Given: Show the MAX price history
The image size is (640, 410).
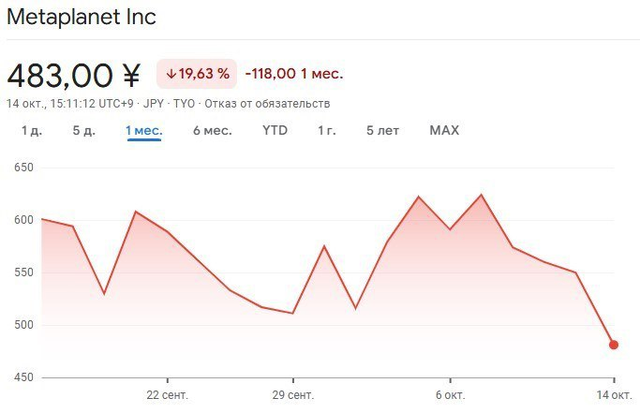Looking at the screenshot, I should (444, 130).
